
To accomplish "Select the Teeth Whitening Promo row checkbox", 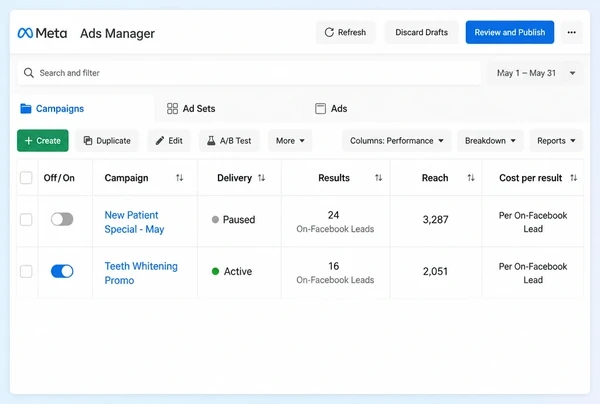I will [x=26, y=271].
